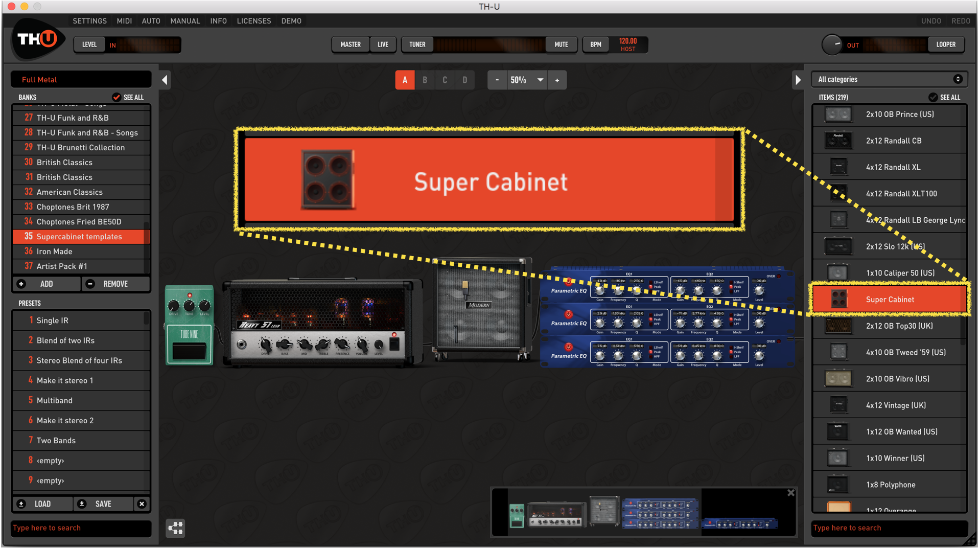Open the DEMO menu
The width and height of the screenshot is (980, 549).
(x=291, y=21)
